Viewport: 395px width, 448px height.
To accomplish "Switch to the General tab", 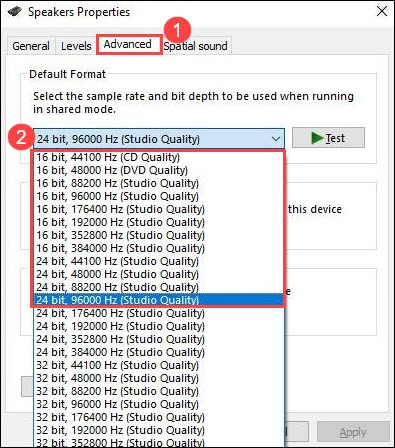I will 31,46.
